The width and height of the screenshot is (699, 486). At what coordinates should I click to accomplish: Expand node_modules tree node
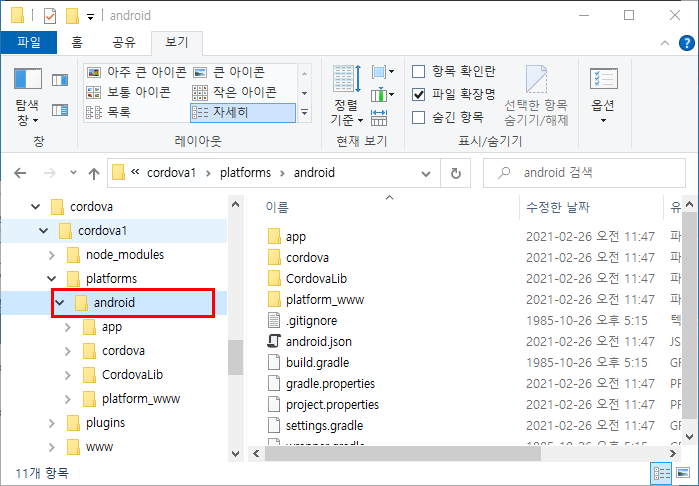[52, 255]
